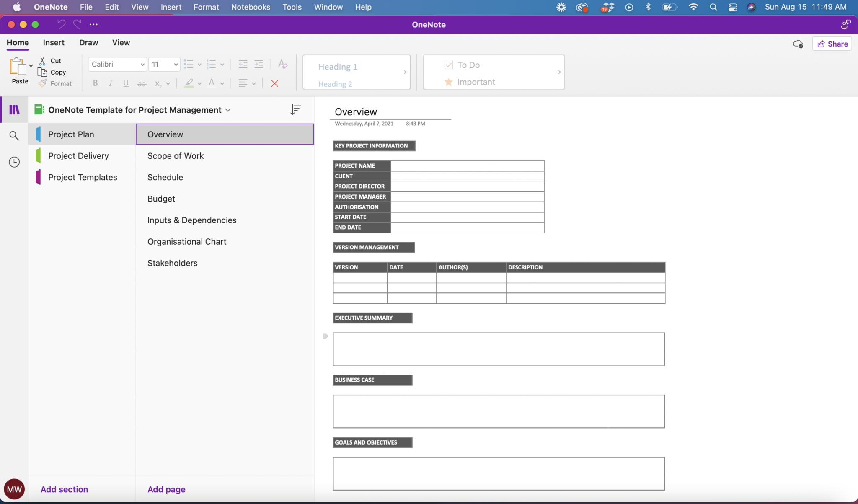The height and width of the screenshot is (504, 858).
Task: Open recent notes with the clock icon
Action: click(x=14, y=162)
